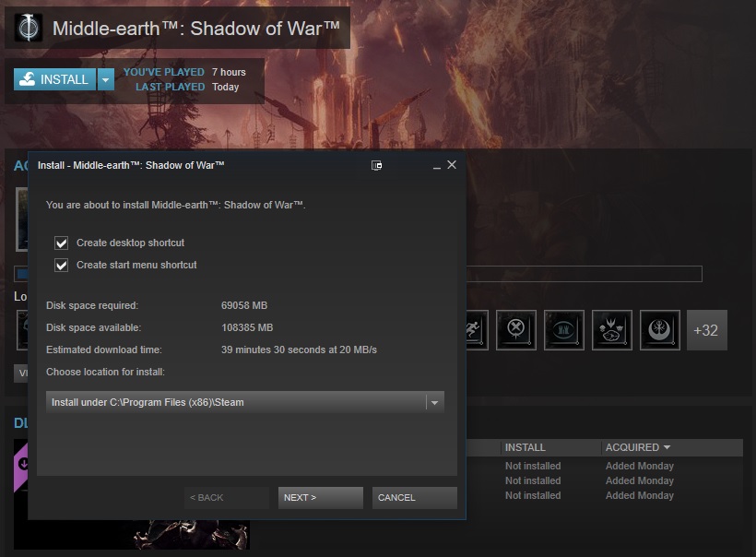
Task: Click the '108385 MB' available space value
Action: click(247, 328)
